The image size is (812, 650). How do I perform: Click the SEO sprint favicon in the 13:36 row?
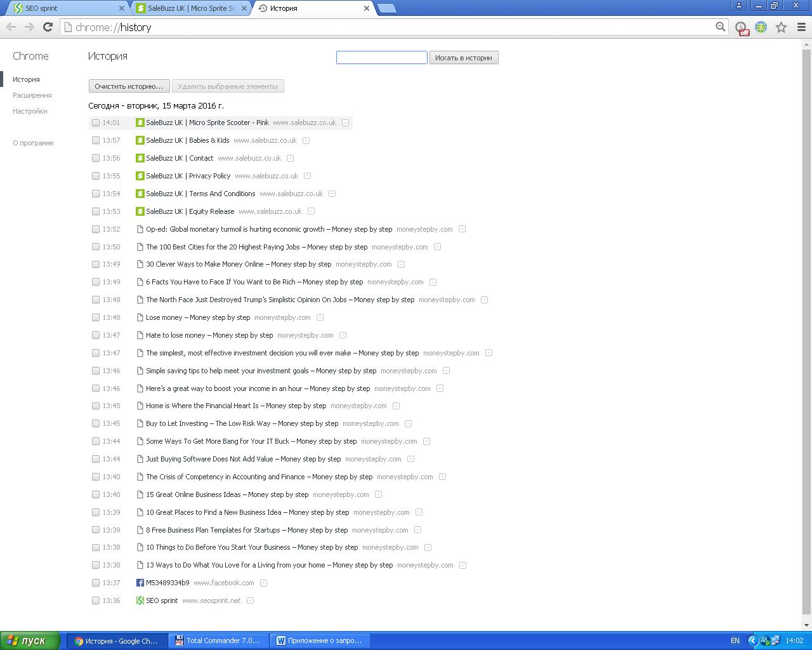click(x=140, y=600)
